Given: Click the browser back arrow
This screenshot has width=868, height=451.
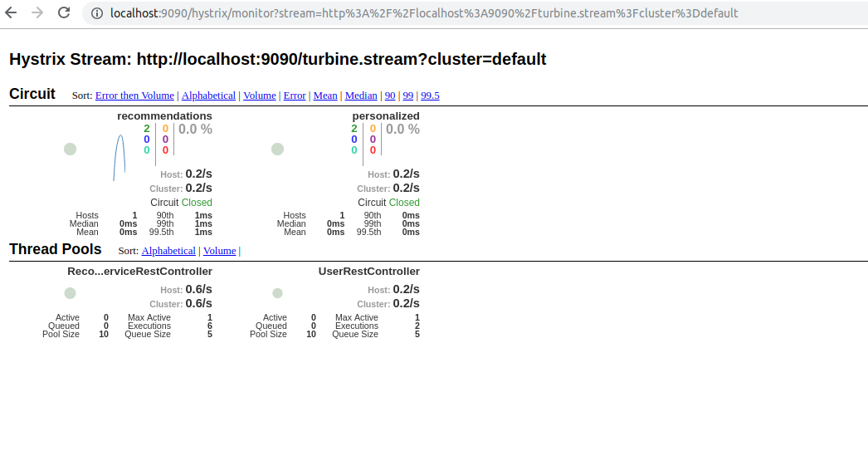Looking at the screenshot, I should tap(11, 12).
